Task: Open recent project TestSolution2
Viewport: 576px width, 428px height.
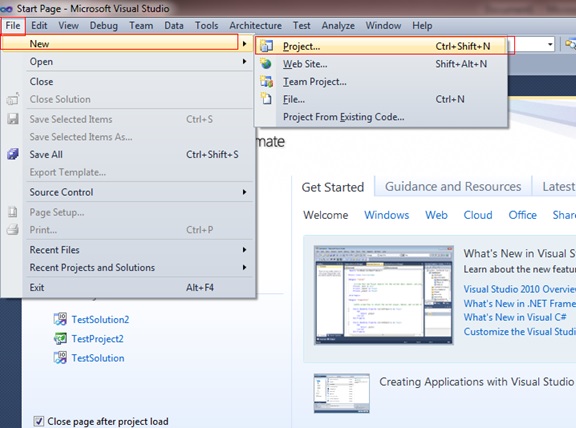Action: (100, 319)
